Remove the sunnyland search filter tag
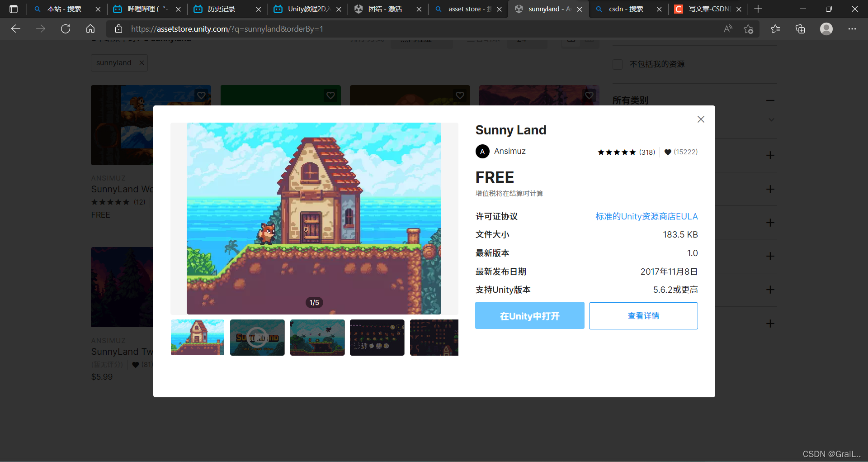Viewport: 868px width, 462px height. click(x=142, y=62)
